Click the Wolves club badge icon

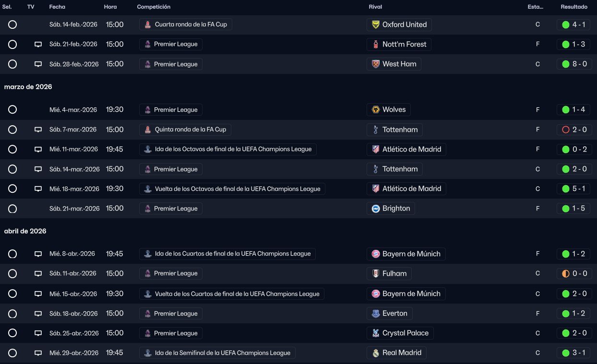pyautogui.click(x=376, y=110)
